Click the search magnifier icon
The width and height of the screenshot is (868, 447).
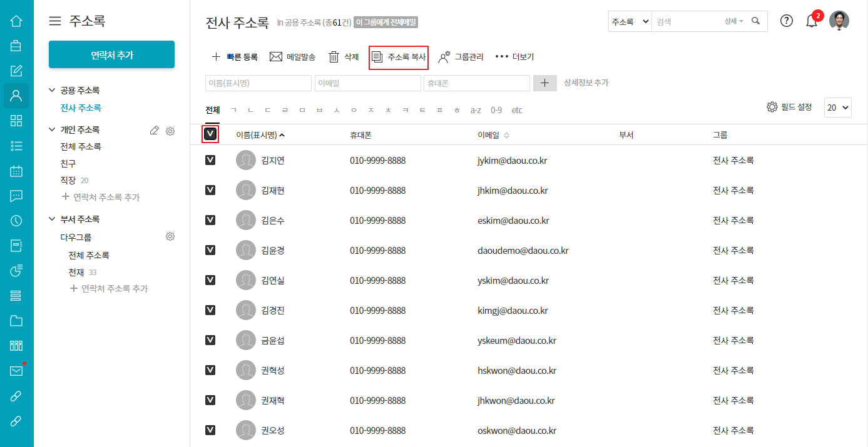click(x=756, y=21)
